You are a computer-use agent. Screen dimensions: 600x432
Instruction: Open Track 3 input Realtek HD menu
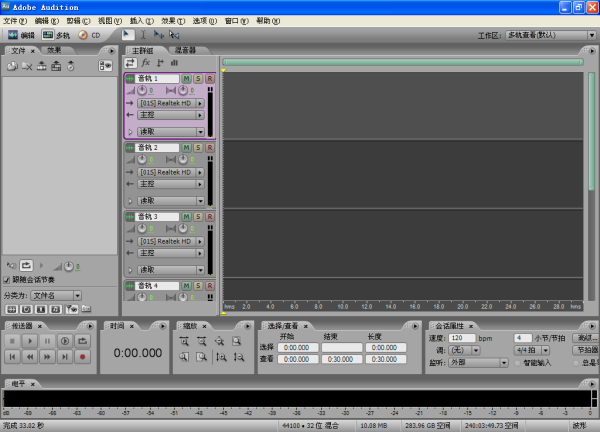pos(171,241)
